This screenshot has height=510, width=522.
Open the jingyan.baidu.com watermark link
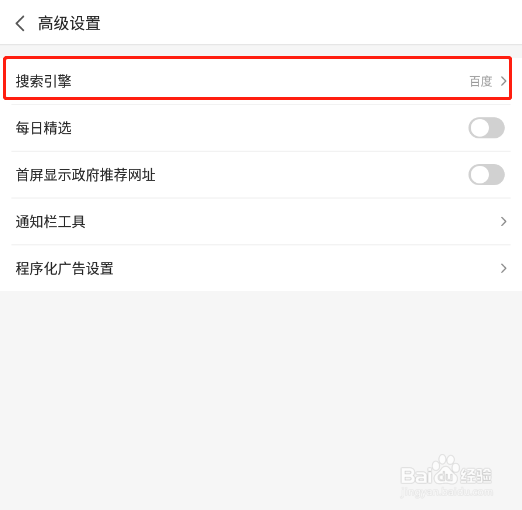(x=446, y=491)
